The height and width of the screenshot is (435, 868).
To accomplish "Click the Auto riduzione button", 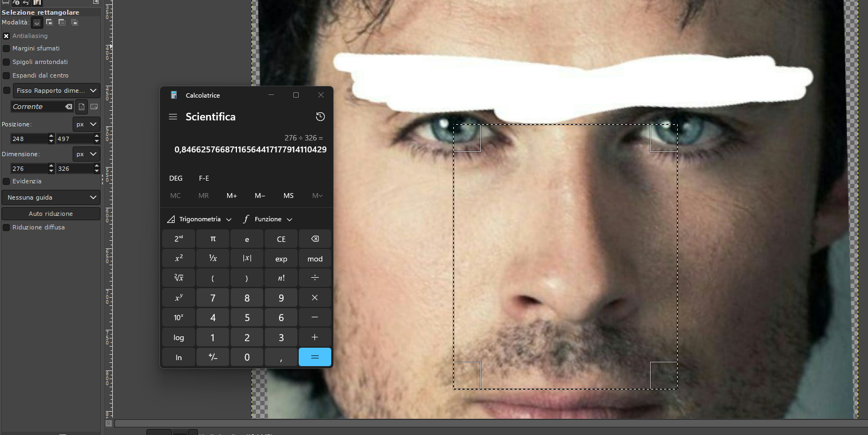I will 51,214.
